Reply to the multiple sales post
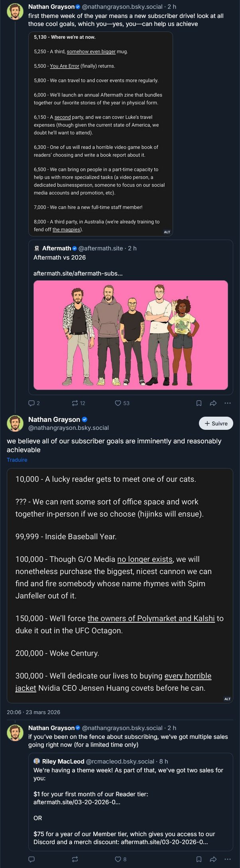This screenshot has height=868, width=240. coord(31,859)
